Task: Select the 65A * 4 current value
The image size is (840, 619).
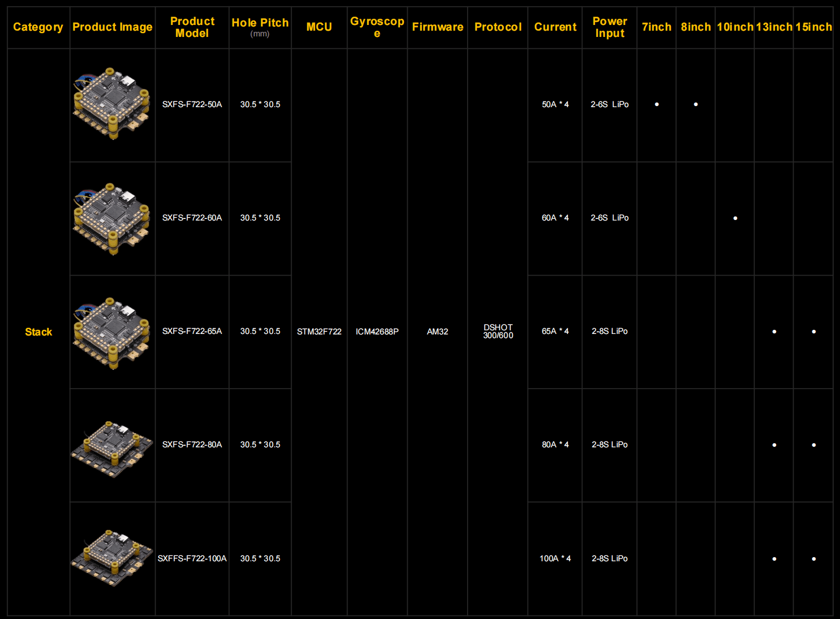Action: coord(555,331)
